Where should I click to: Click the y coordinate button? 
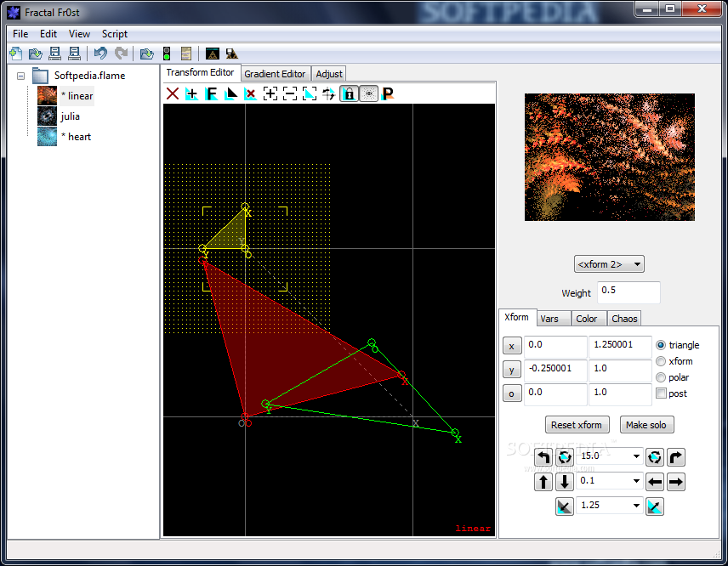click(x=512, y=370)
